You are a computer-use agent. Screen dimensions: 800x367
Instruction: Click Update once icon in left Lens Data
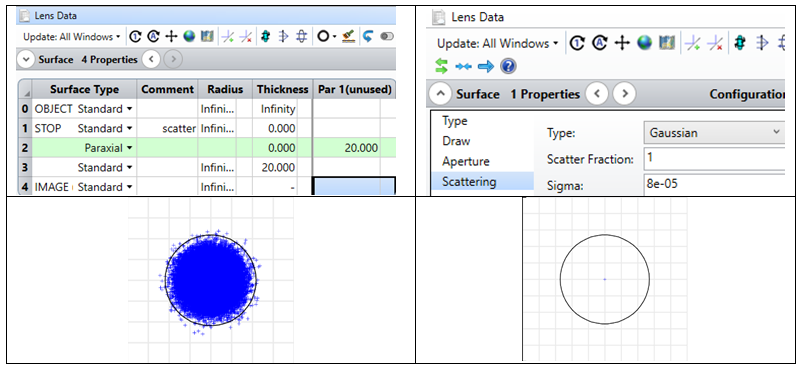pos(135,37)
